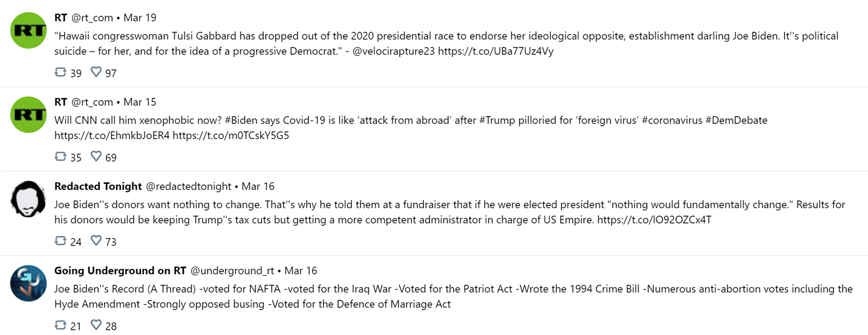
Task: Open the Going Underground profile picture
Action: [x=28, y=283]
